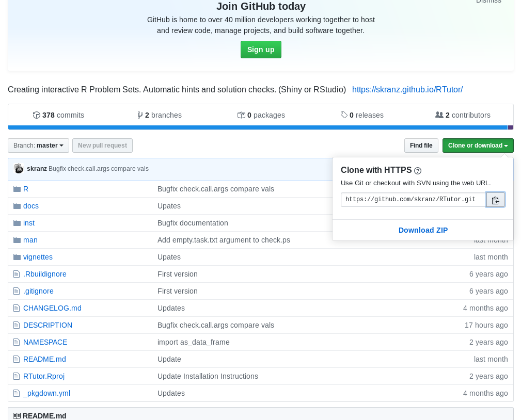The image size is (521, 420).
Task: Click the R folder icon
Action: [17, 189]
